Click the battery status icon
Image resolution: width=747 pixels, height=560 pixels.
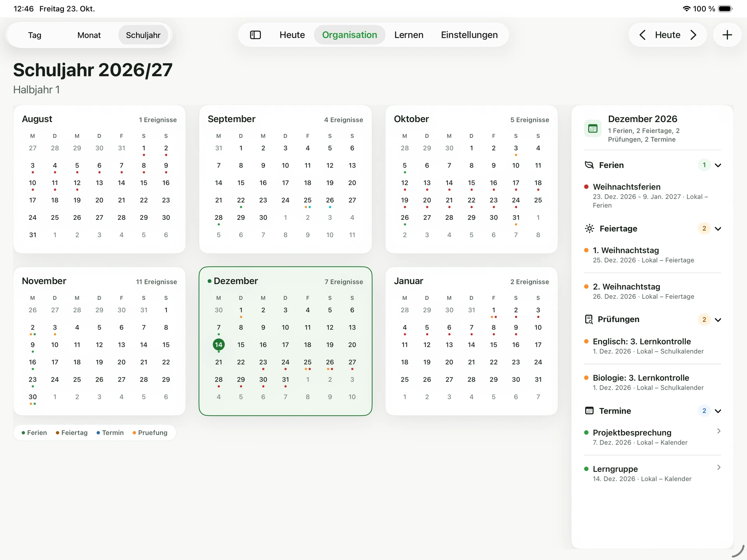726,9
